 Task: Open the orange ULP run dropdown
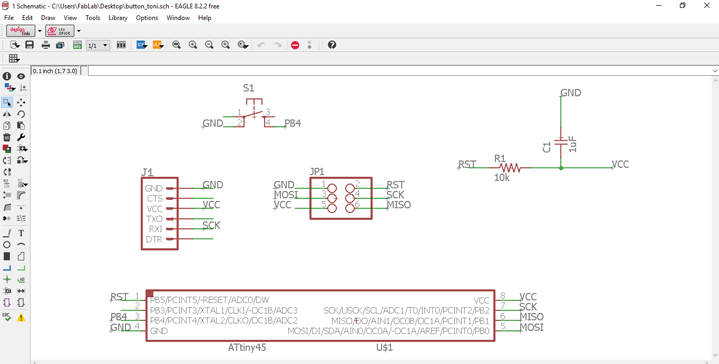158,45
